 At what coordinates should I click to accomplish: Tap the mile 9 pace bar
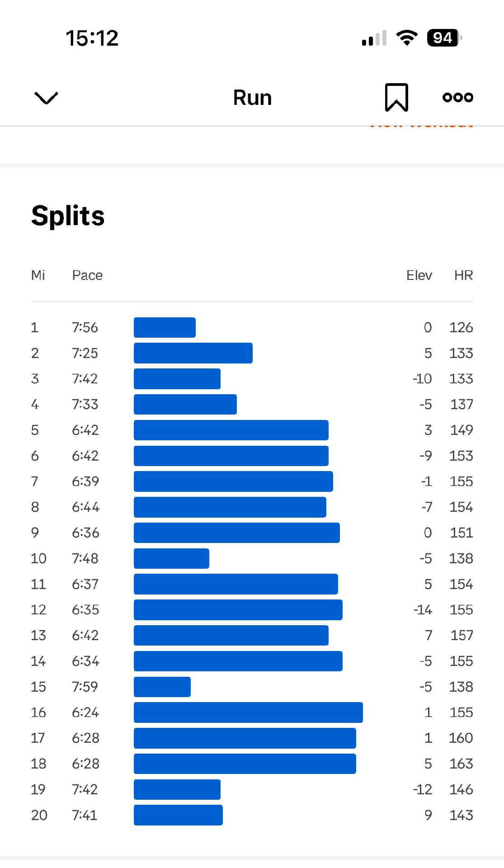click(x=236, y=533)
